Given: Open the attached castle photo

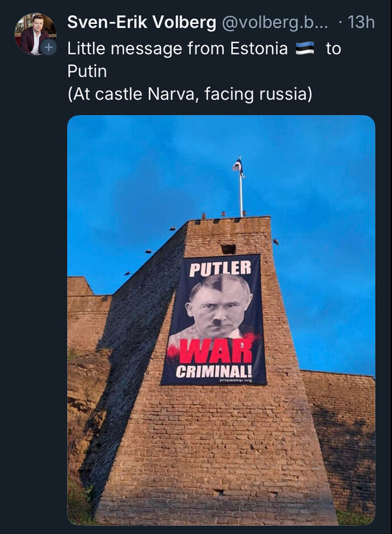Looking at the screenshot, I should (222, 320).
